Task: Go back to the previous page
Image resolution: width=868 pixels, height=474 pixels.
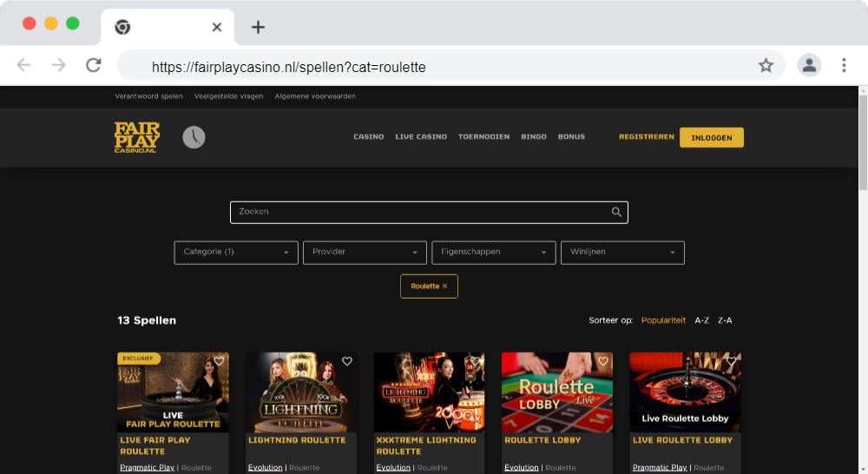Action: pyautogui.click(x=23, y=65)
